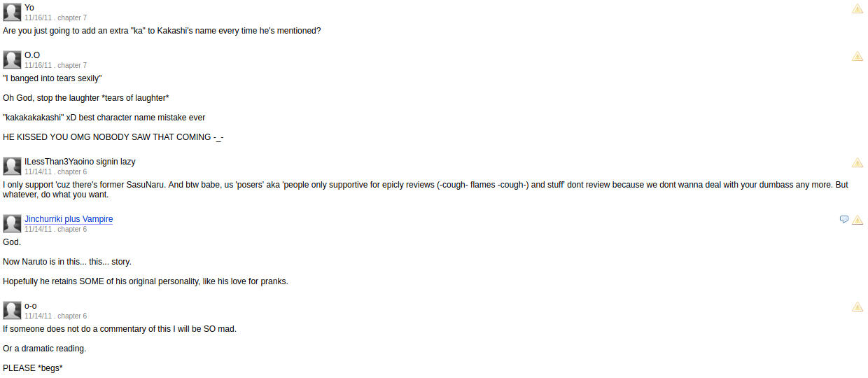Open the Jinchurriki plus Vampire profile link
The height and width of the screenshot is (378, 868).
[x=69, y=219]
